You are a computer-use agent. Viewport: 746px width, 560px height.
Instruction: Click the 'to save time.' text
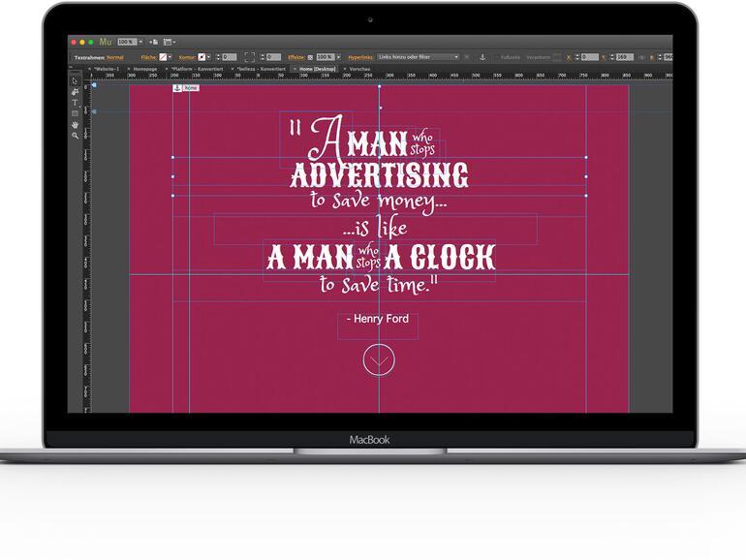point(378,285)
